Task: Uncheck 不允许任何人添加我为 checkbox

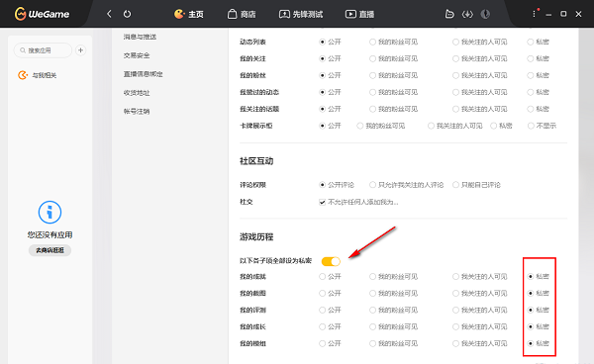Action: pyautogui.click(x=322, y=202)
